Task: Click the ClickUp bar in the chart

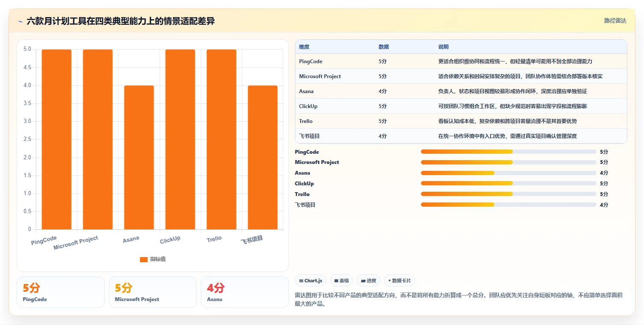Action: click(x=180, y=139)
